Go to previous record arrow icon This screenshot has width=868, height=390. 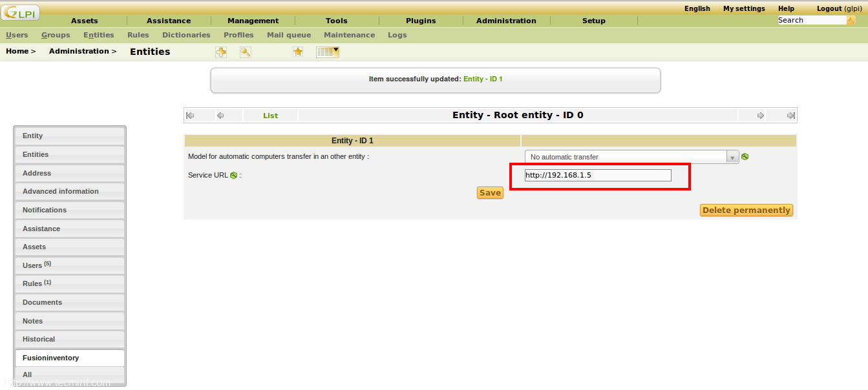click(x=220, y=116)
